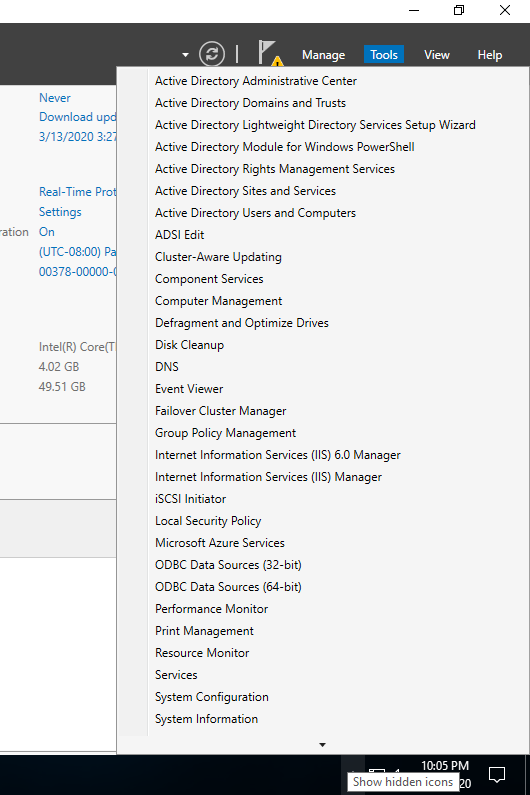Screen dimensions: 530x795
Task: Open Active Directory Domains and Trusts
Action: click(x=250, y=103)
